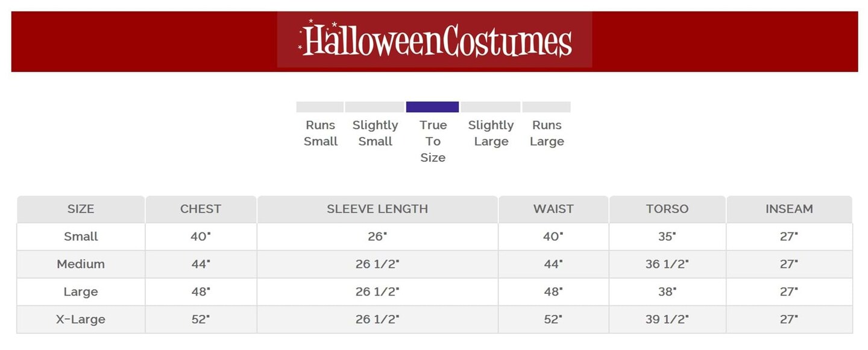The image size is (868, 350).
Task: Click the Small chest 40" cell
Action: pyautogui.click(x=201, y=237)
